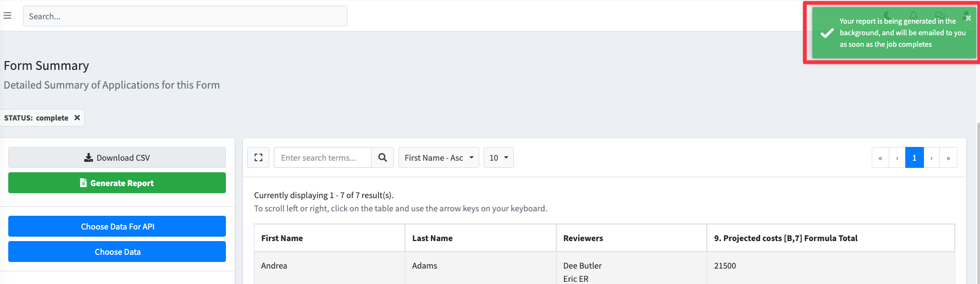The image size is (980, 284).
Task: Go to the next results page
Action: tap(932, 158)
